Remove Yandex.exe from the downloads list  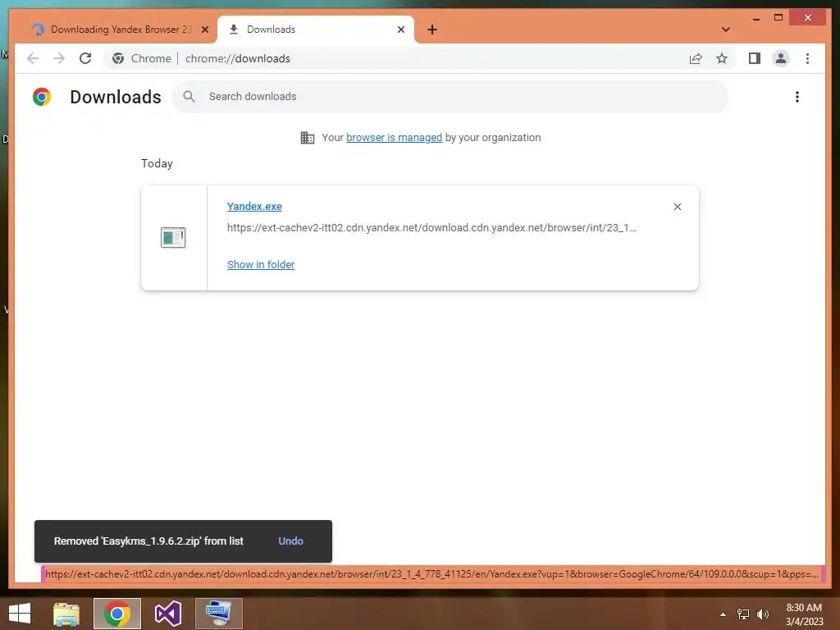[677, 207]
